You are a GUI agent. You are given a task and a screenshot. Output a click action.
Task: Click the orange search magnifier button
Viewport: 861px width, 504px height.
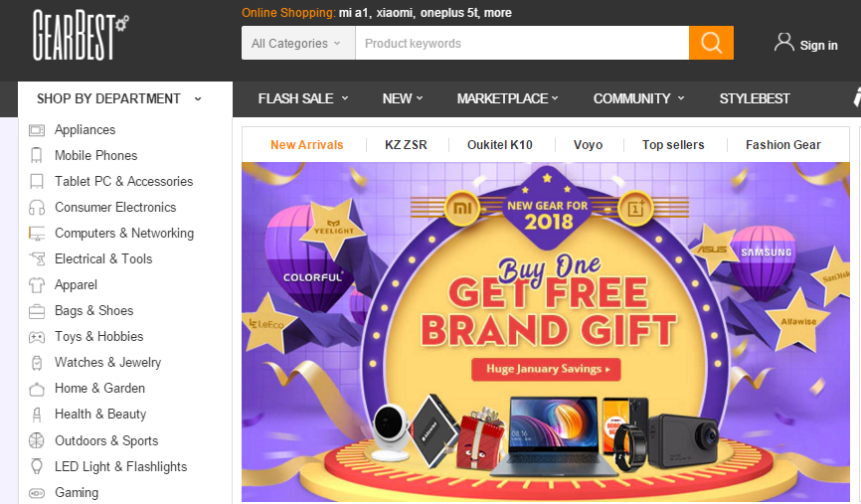711,43
